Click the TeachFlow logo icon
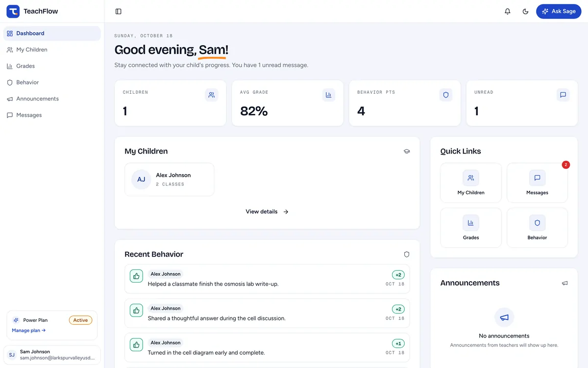588x368 pixels. pos(13,11)
